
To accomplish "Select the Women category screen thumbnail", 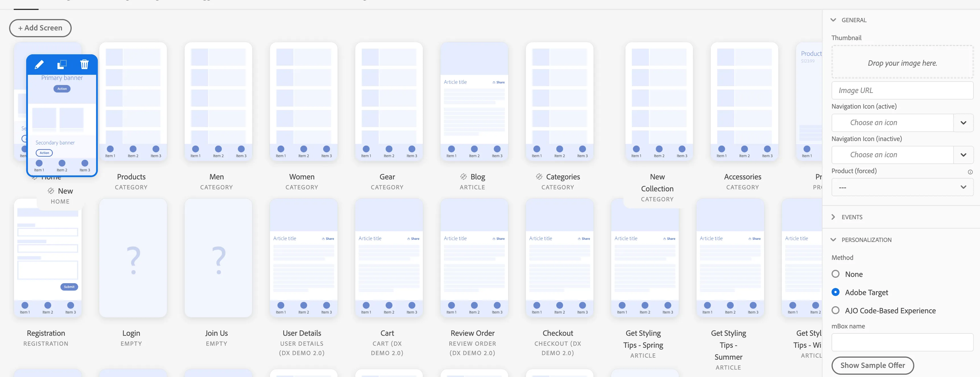I will pos(303,101).
